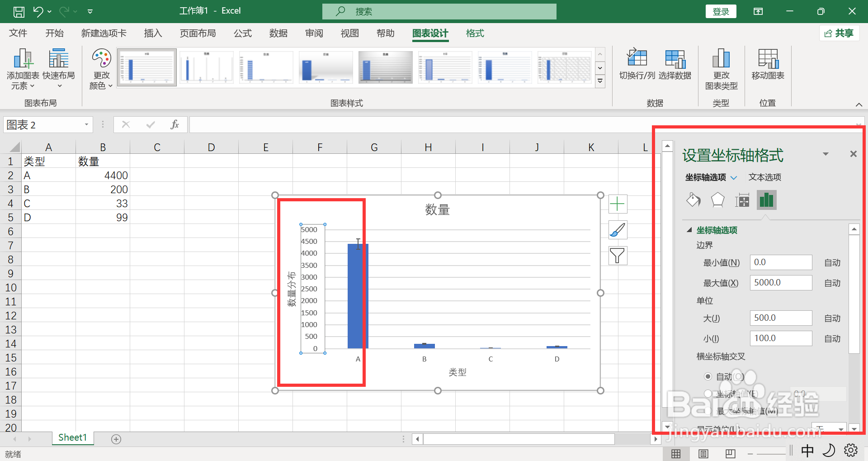
Task: Choose the dark gray chart style thumbnail
Action: (385, 67)
